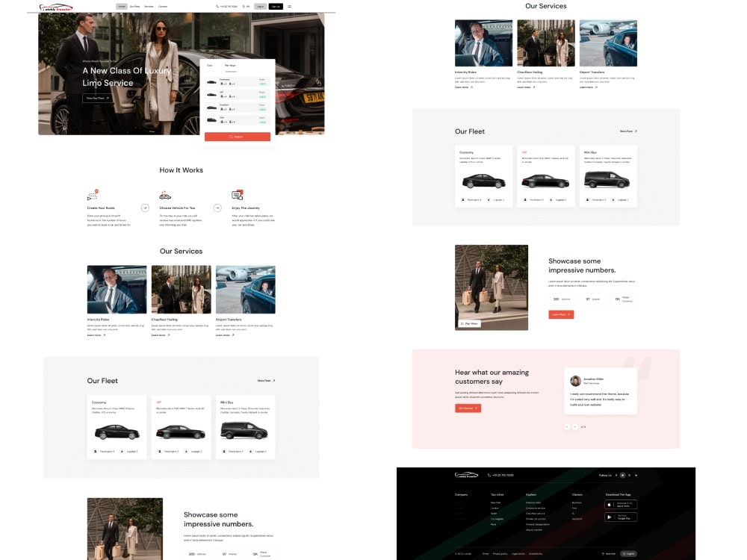Open the hamburger menu icon in the header
This screenshot has width=747, height=560.
pyautogui.click(x=289, y=7)
